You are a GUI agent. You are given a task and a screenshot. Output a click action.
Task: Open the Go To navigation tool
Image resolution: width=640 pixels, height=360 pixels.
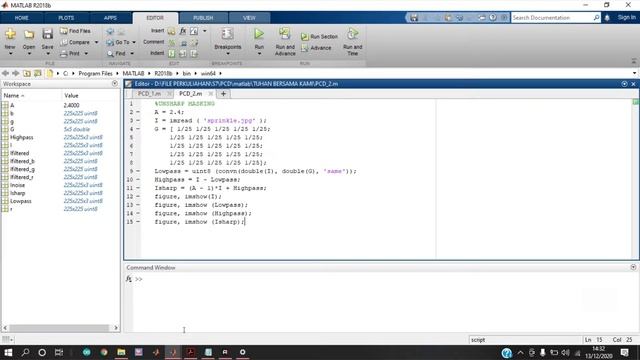click(118, 42)
